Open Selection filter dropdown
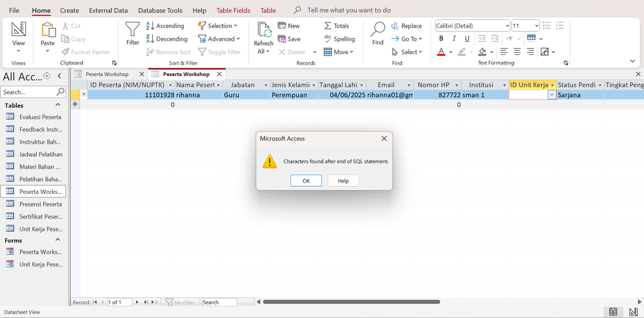 (218, 26)
